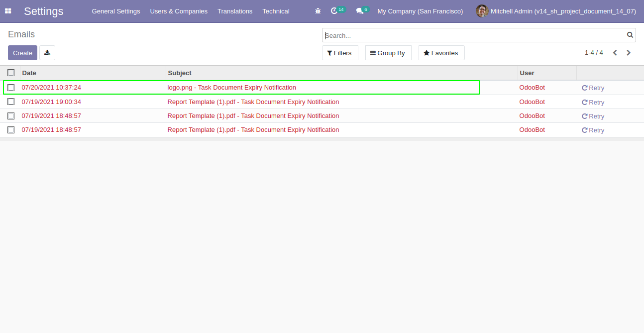Click Retry on the last email row
The height and width of the screenshot is (333, 644).
click(x=593, y=130)
